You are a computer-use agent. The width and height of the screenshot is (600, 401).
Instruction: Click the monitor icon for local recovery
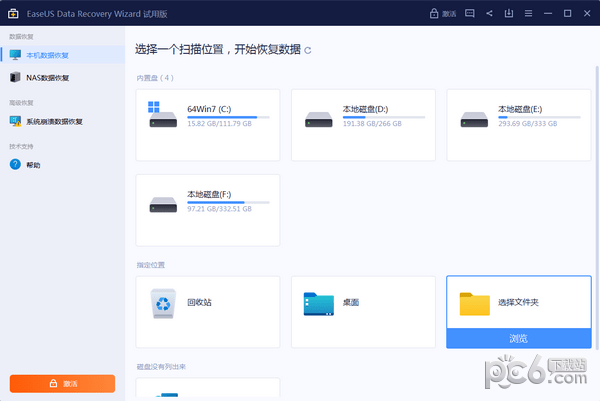coord(15,55)
